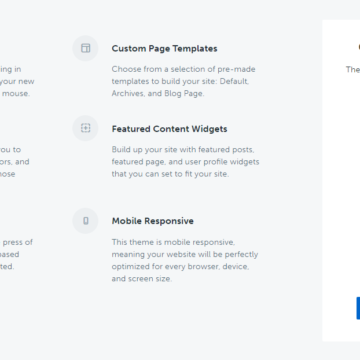Screen dimensions: 360x360
Task: Click the partial 'ors, and' text
Action: coord(15,162)
